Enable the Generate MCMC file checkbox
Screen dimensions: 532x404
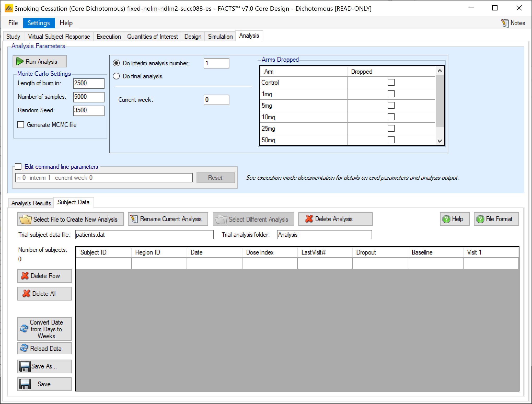21,125
